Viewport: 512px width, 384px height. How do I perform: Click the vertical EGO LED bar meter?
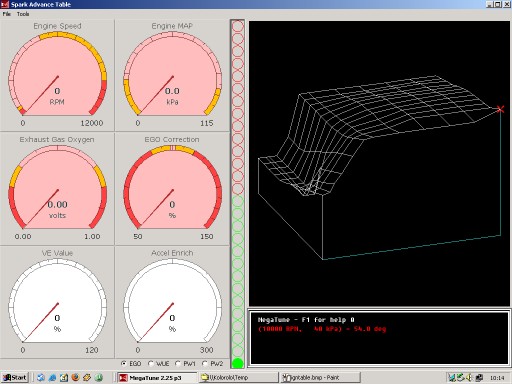tap(238, 194)
